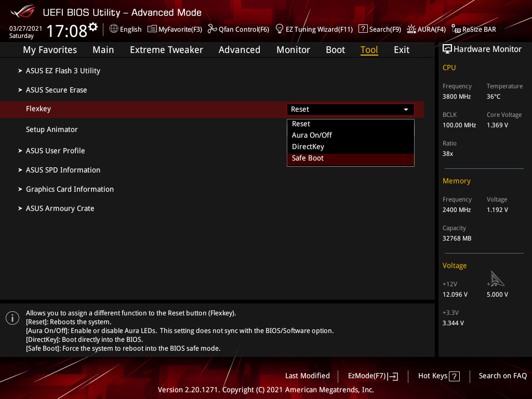Open ReSize BAR icon
The height and width of the screenshot is (399, 532).
456,29
